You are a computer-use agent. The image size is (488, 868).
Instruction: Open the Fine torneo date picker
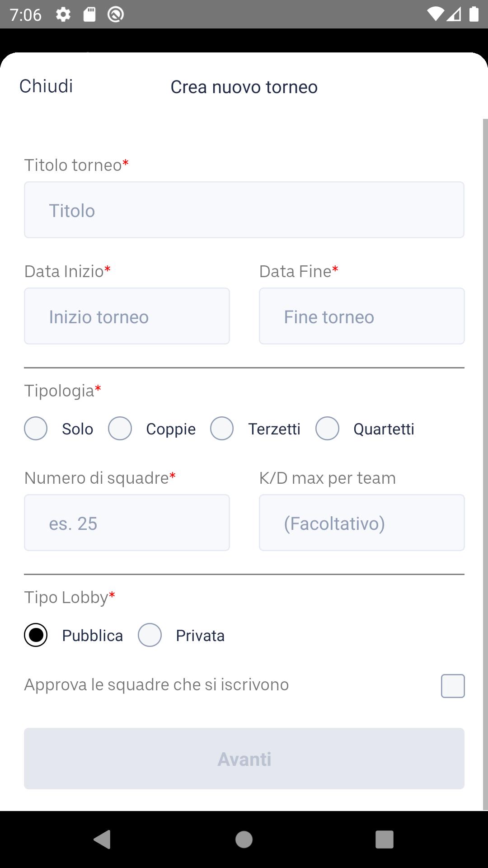362,316
